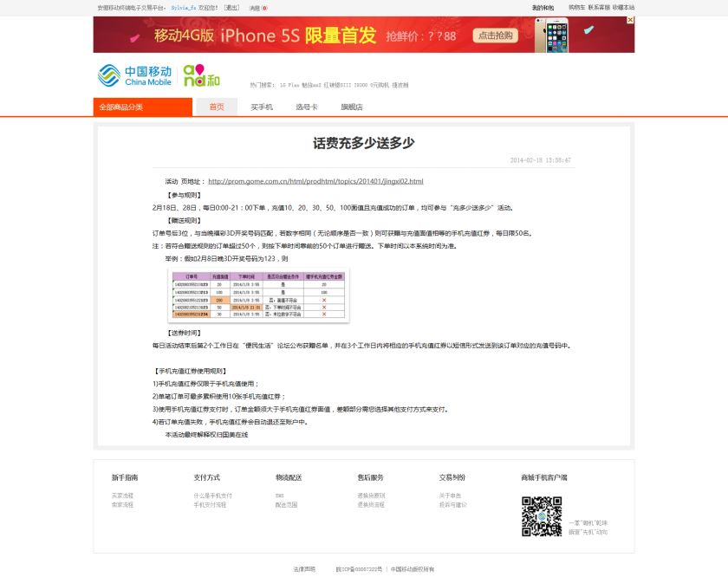Image resolution: width=728 pixels, height=577 pixels.
Task: Open 购物车 shopping cart link
Action: [577, 8]
